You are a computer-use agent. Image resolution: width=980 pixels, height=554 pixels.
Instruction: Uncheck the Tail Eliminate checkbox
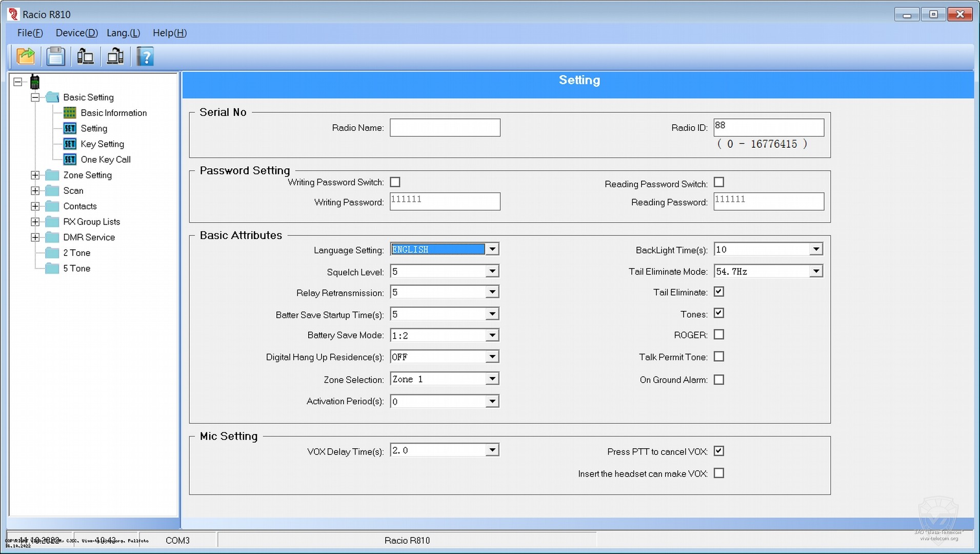(719, 292)
